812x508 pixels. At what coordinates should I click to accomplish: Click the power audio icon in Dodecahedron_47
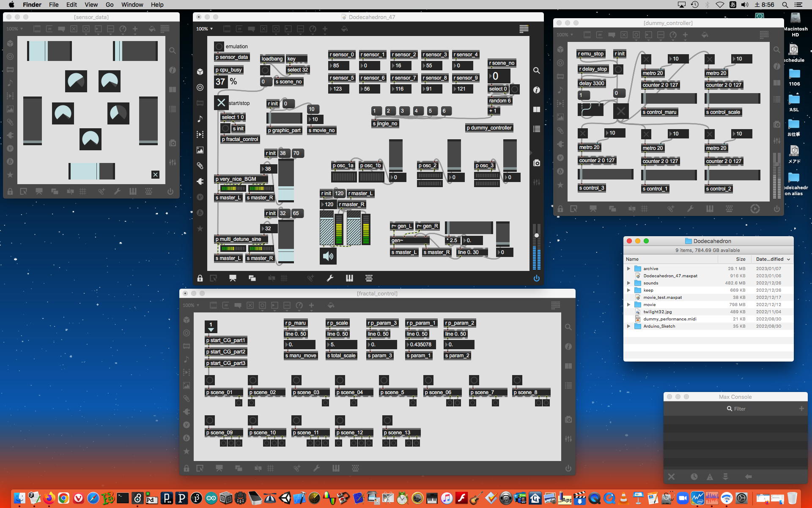(536, 278)
